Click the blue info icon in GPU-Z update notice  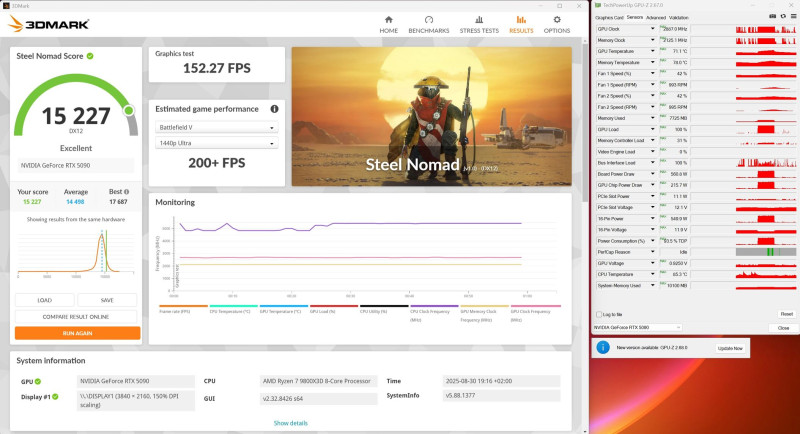point(603,347)
